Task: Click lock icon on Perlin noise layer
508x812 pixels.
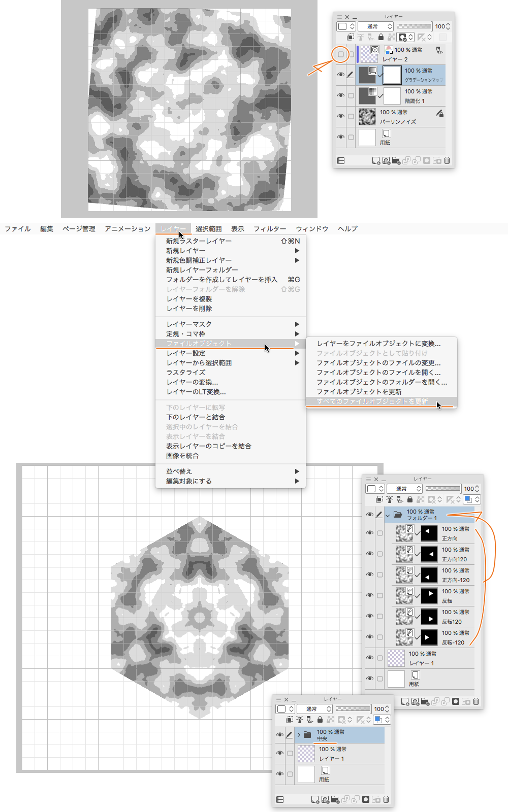Action: (439, 113)
